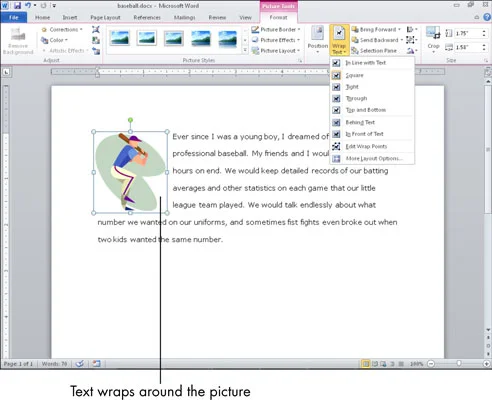Click the spelling check icon in status bar

click(x=79, y=364)
